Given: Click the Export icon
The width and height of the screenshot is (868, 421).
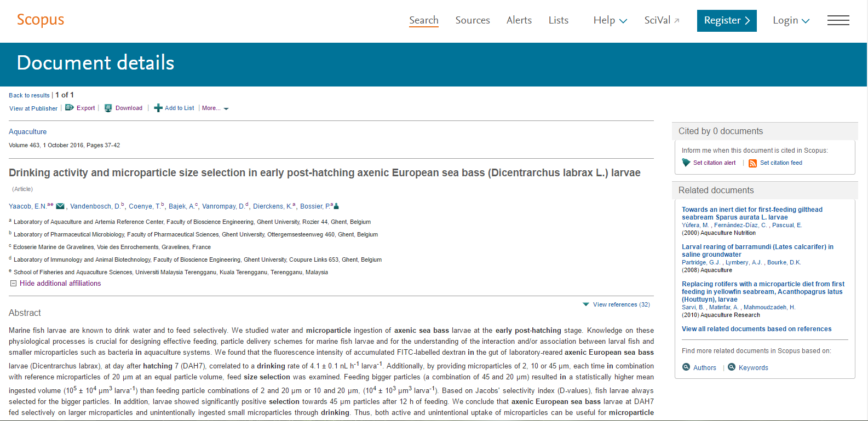Looking at the screenshot, I should (x=70, y=108).
